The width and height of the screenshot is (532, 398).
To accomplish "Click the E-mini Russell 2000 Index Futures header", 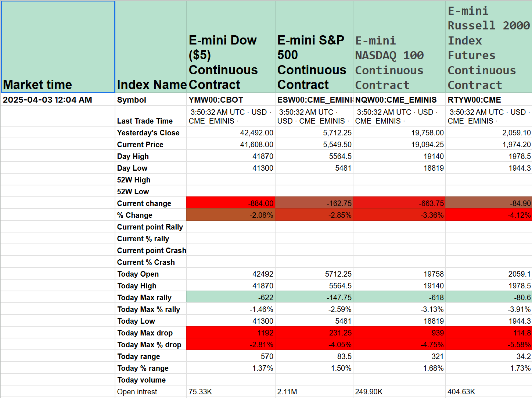I will click(489, 47).
